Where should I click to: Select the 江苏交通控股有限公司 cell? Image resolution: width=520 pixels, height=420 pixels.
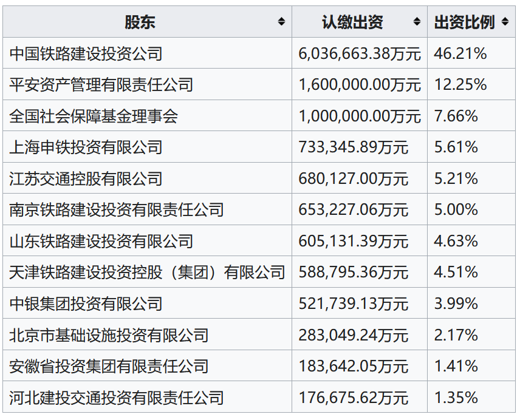(x=147, y=178)
